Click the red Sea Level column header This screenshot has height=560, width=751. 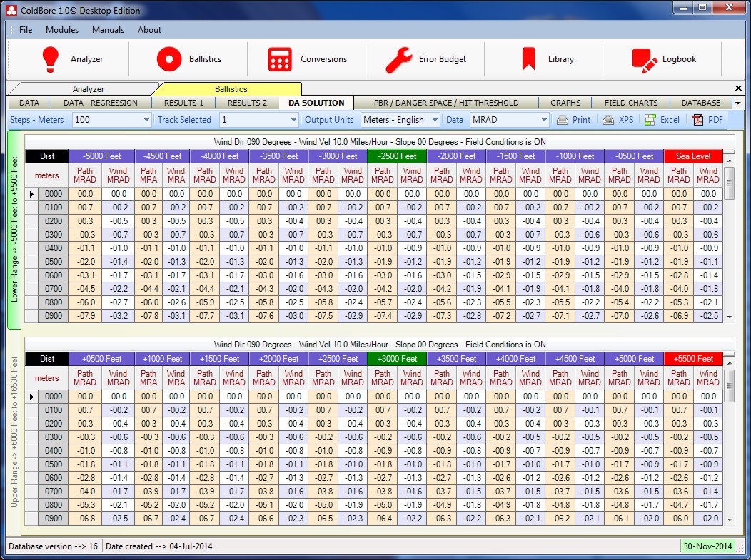point(693,156)
